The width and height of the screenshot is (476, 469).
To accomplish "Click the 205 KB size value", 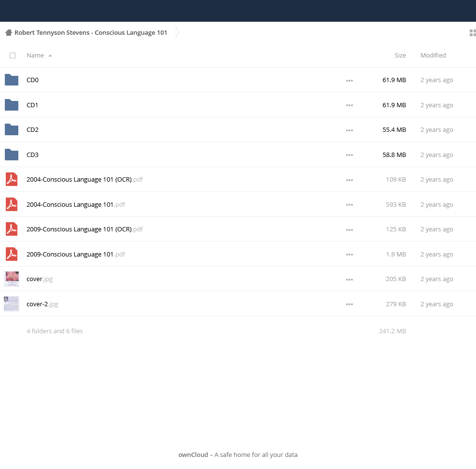I will pyautogui.click(x=396, y=279).
